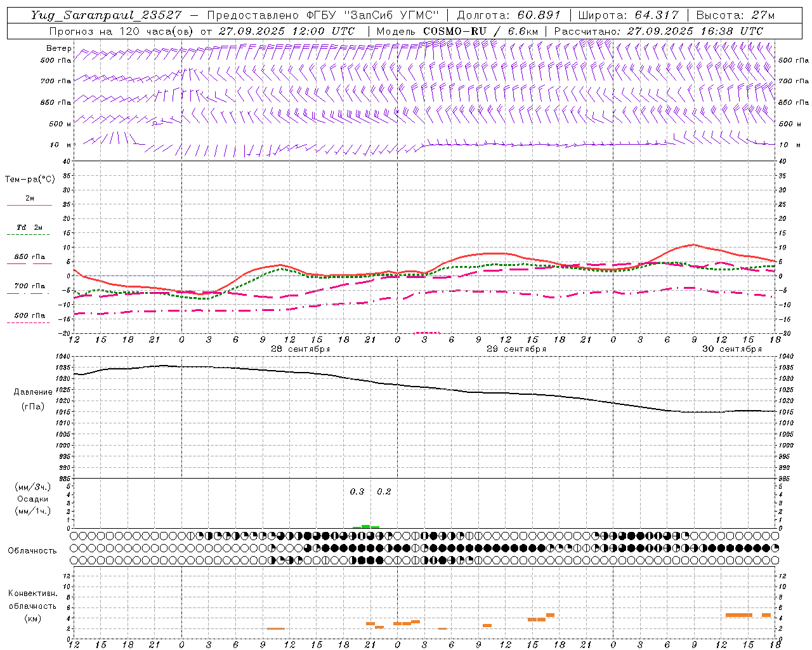Click Рассчитано: 27.09.2025 16:38 UTC timestamp
The width and height of the screenshot is (812, 650).
pyautogui.click(x=658, y=31)
